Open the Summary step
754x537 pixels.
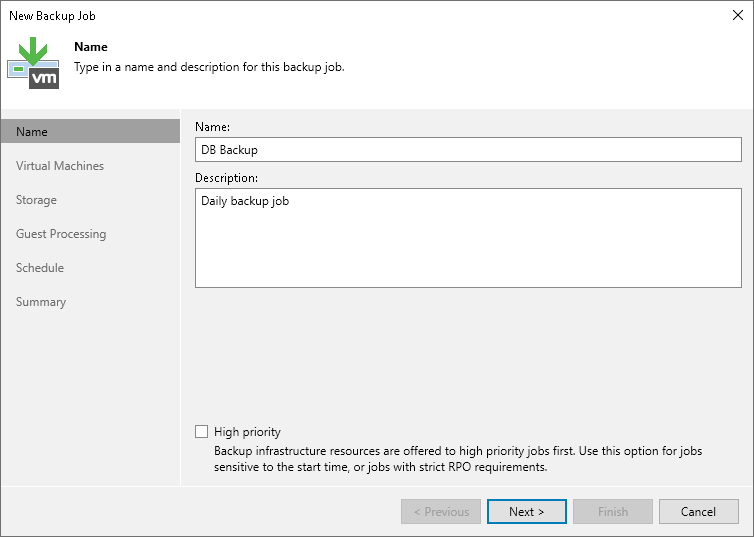click(41, 302)
